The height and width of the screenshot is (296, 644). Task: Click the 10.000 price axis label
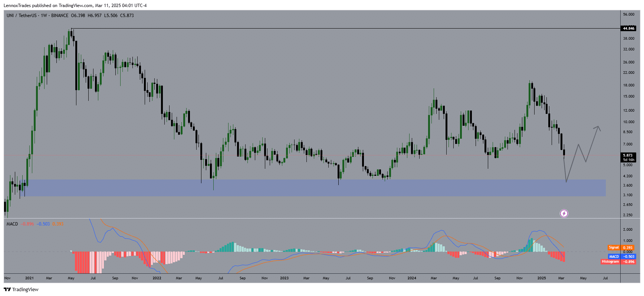click(x=629, y=122)
